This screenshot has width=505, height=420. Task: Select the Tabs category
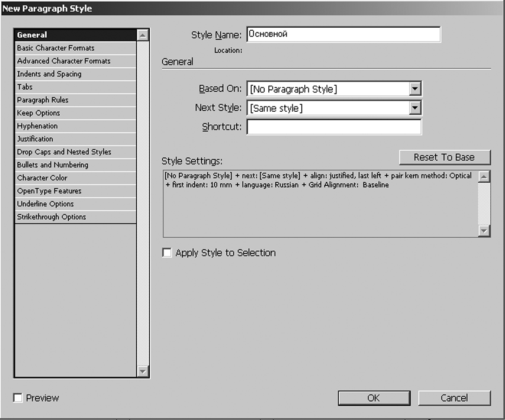(x=76, y=87)
